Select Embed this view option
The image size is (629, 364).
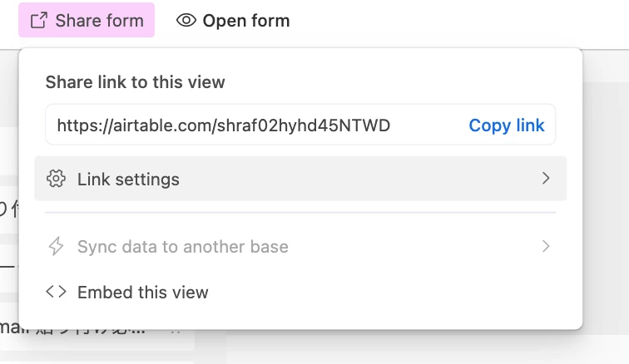coord(142,292)
